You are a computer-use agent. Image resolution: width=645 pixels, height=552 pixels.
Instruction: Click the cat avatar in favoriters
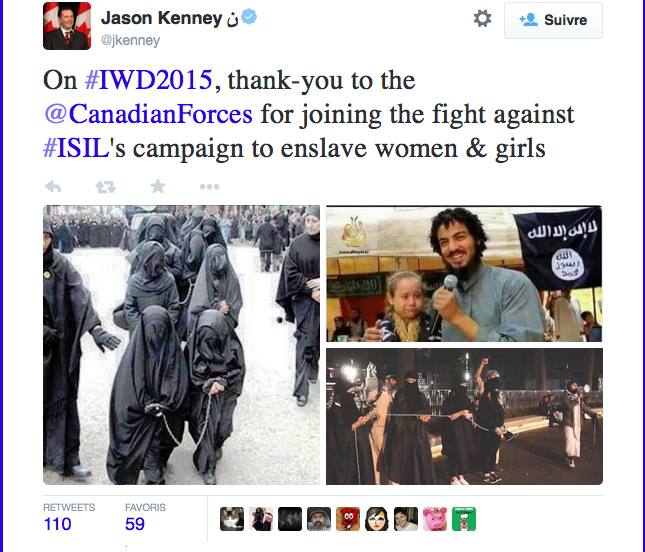(232, 519)
